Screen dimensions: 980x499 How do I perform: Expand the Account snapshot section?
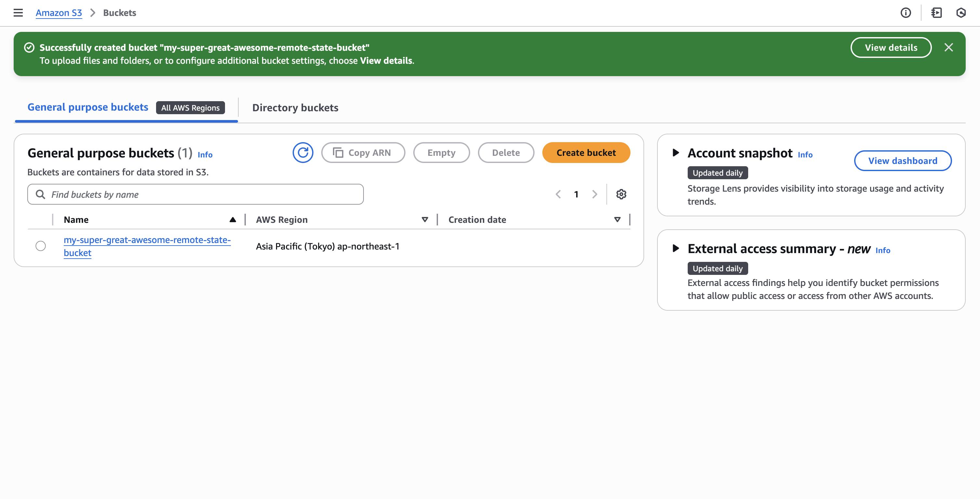[x=676, y=153]
